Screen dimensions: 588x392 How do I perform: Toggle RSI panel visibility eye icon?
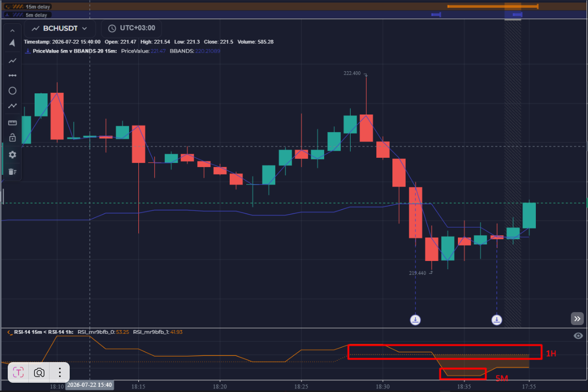tap(578, 336)
